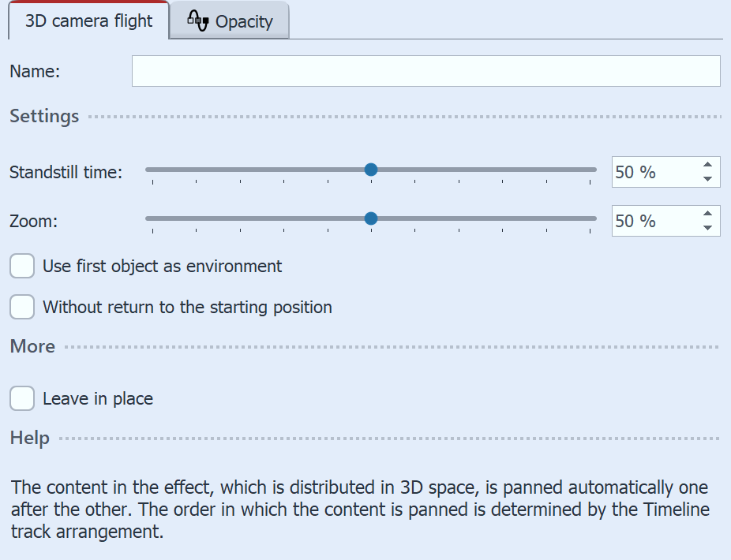
Task: Decrease the Zoom percentage via down arrow
Action: pyautogui.click(x=707, y=229)
